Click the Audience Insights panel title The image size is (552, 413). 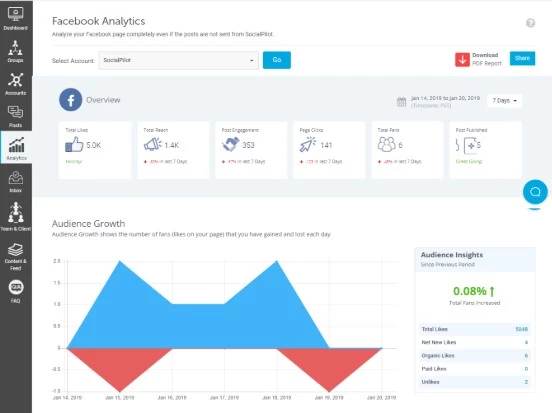tap(452, 255)
